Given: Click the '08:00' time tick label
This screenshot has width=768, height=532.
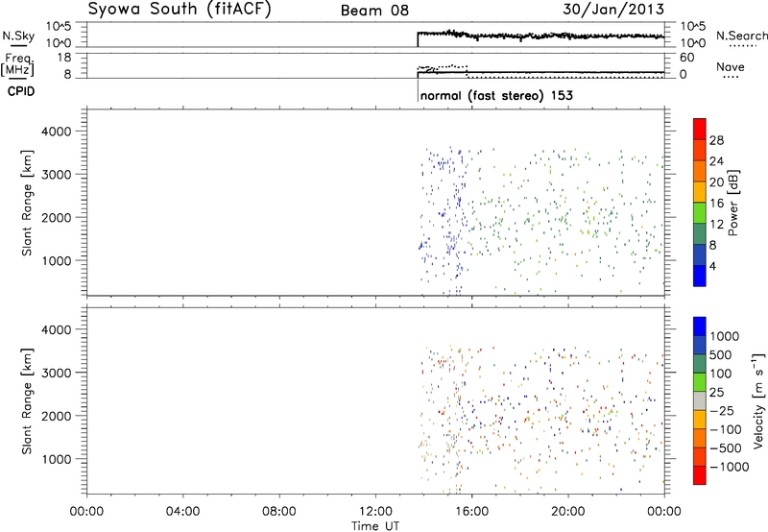Looking at the screenshot, I should 279,512.
